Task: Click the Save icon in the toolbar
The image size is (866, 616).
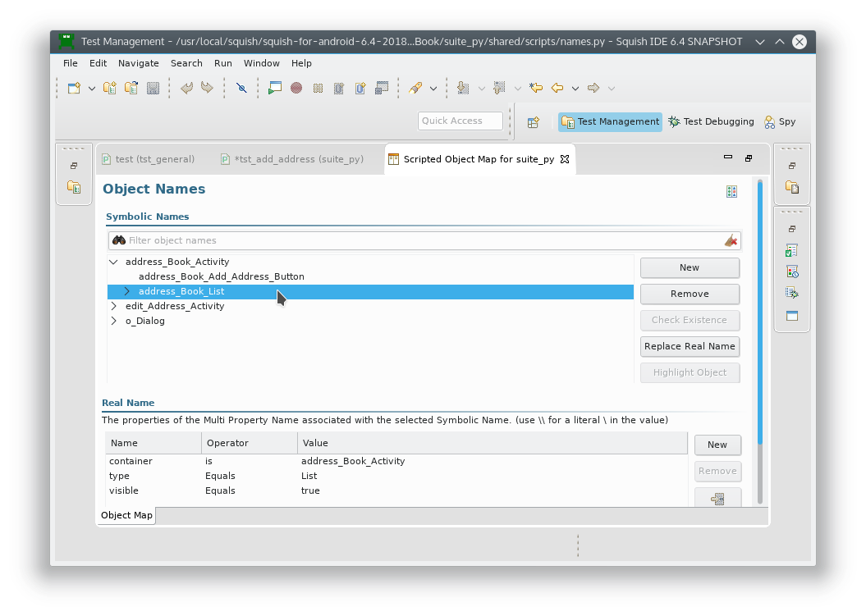Action: coord(153,88)
